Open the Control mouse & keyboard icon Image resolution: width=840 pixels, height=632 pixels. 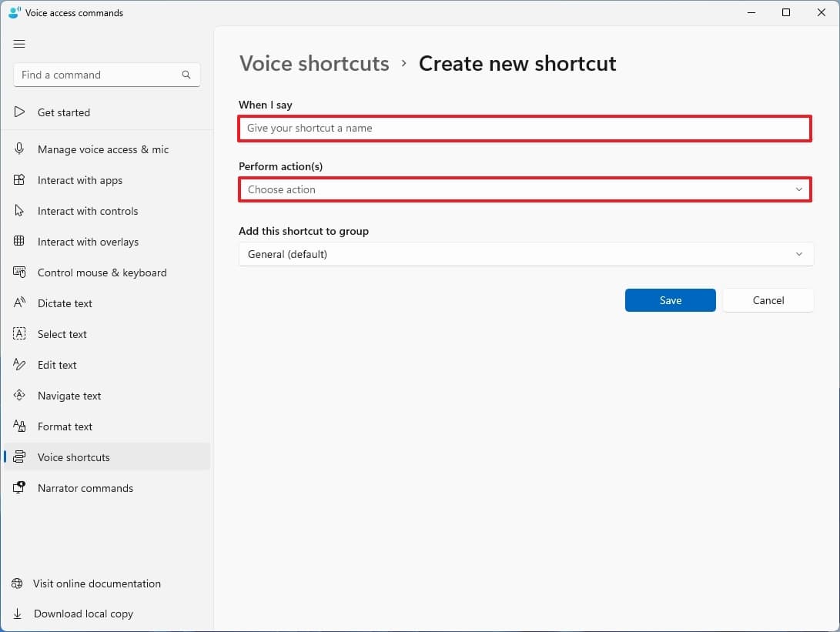18,273
